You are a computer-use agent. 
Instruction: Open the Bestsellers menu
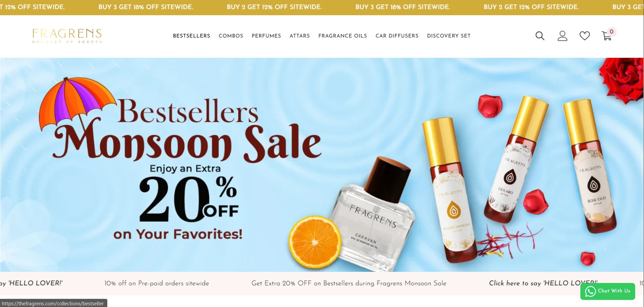tap(192, 36)
